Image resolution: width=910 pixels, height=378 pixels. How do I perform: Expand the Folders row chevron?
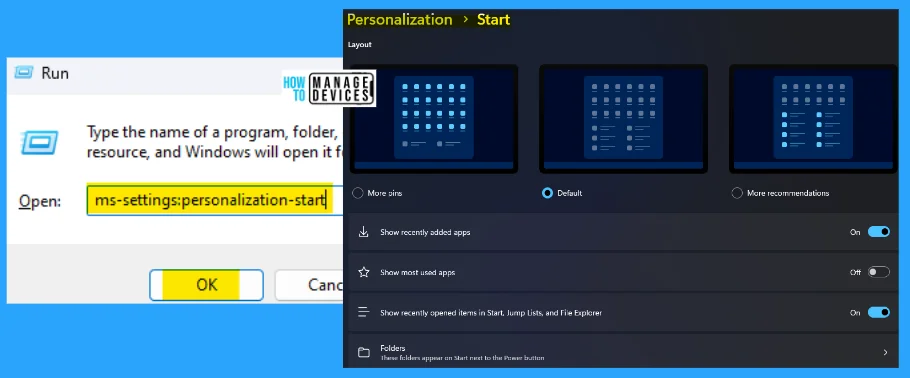pos(885,352)
